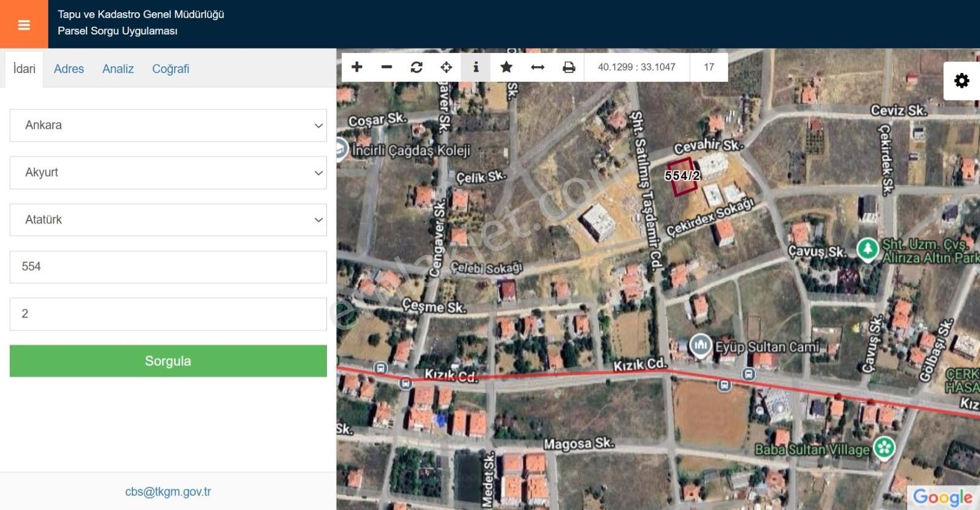The height and width of the screenshot is (510, 980).
Task: Click the star favorites icon
Action: [x=507, y=67]
